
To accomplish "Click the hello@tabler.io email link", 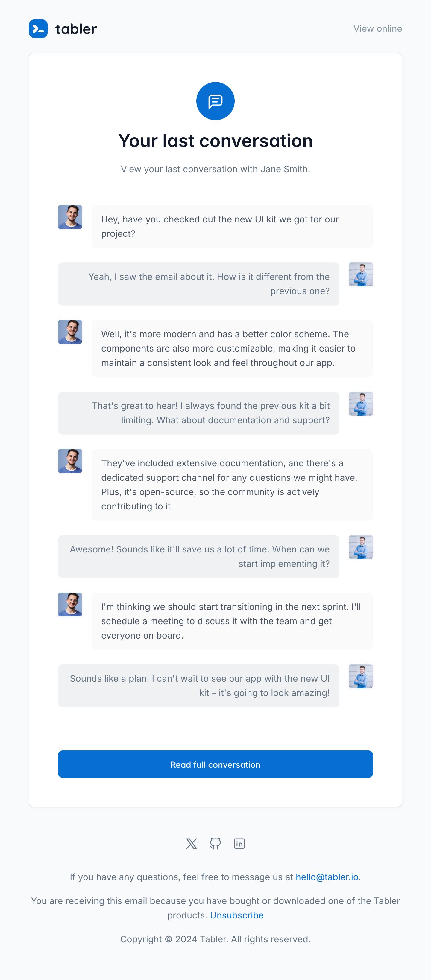I will (327, 877).
